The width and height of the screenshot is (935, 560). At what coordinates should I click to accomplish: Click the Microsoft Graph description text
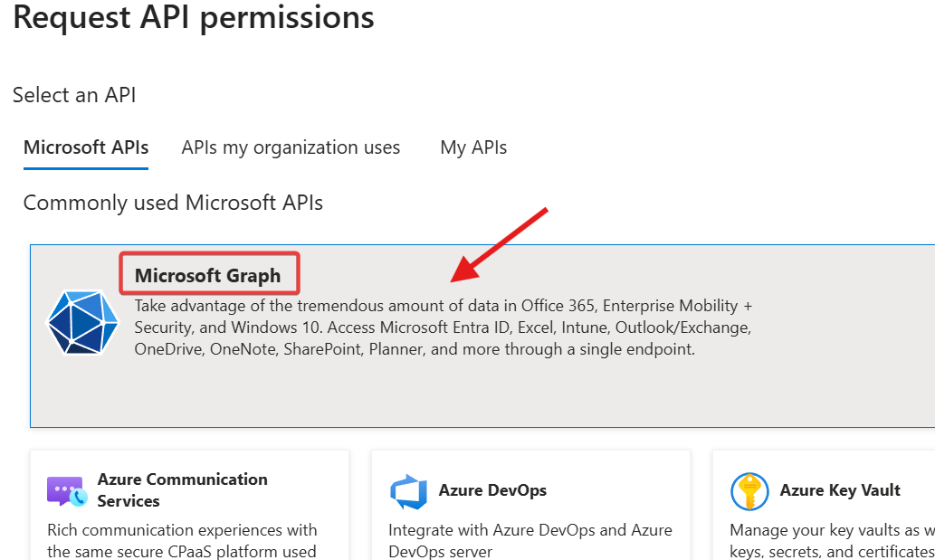point(443,327)
